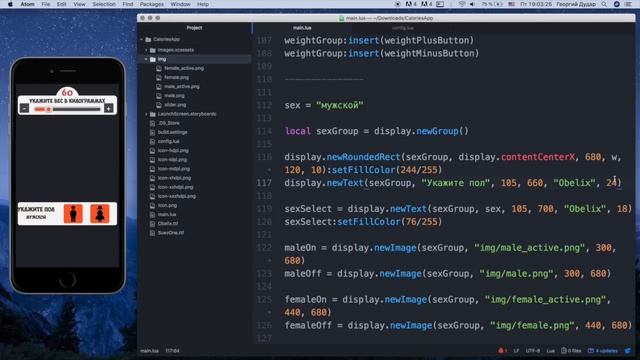Screen dimensions: 640x360
Task: Collapse the img folder
Action: click(146, 59)
